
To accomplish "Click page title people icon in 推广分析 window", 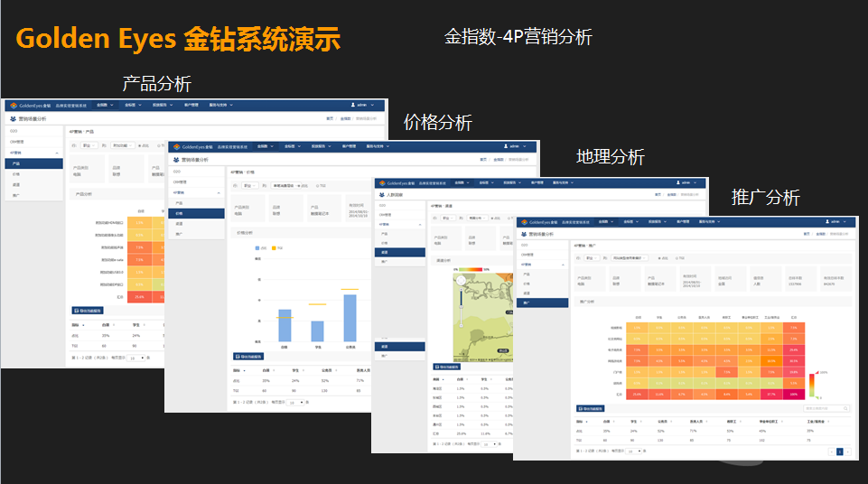I will (x=524, y=235).
